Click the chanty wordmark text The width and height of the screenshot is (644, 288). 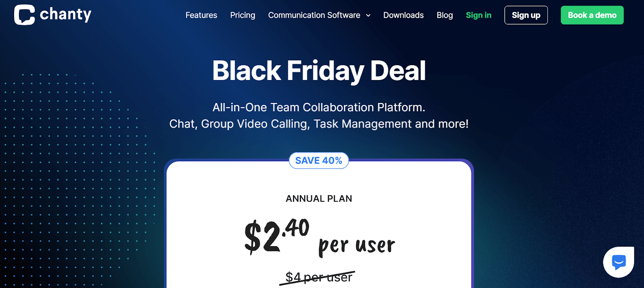point(66,15)
